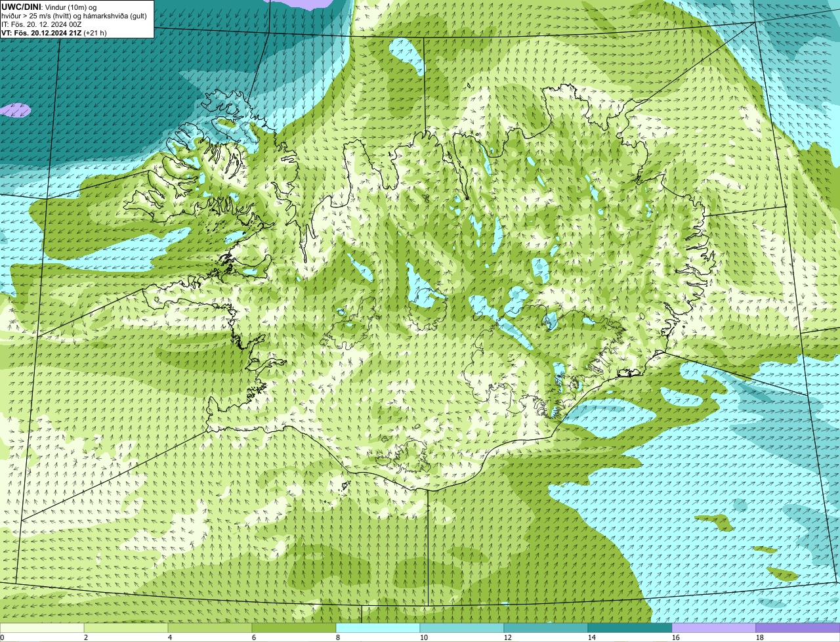The image size is (840, 642).
Task: Select the purple above-18 m/s legend swatch
Action: click(798, 628)
